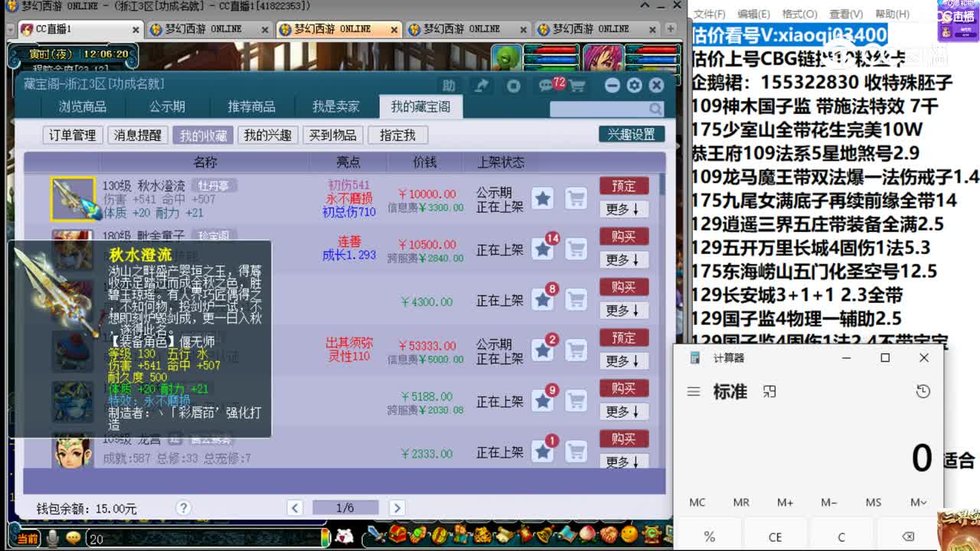The image size is (980, 551).
Task: Switch to 我是卖家 tab
Action: 335,106
